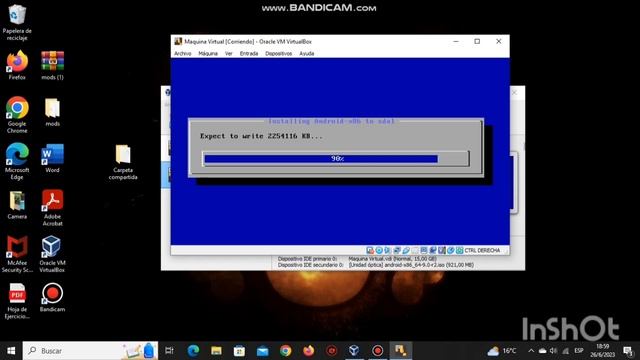
Task: Open the Ver menu
Action: pos(229,53)
